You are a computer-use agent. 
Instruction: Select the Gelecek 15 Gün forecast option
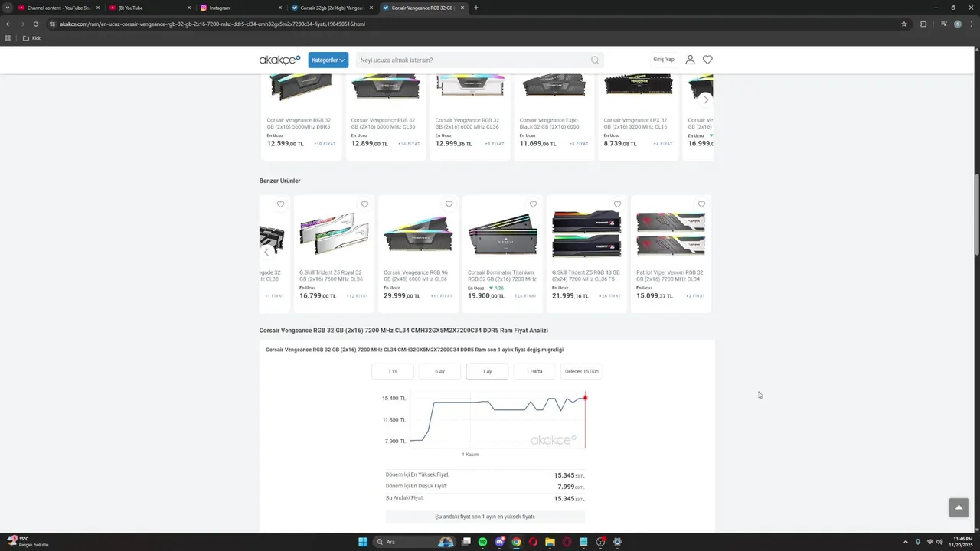point(581,371)
